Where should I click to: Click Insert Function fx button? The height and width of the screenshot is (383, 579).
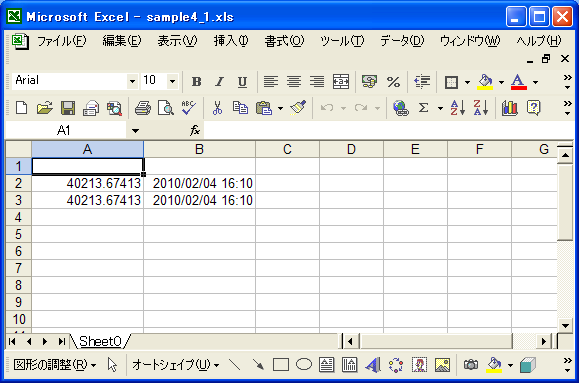click(195, 130)
